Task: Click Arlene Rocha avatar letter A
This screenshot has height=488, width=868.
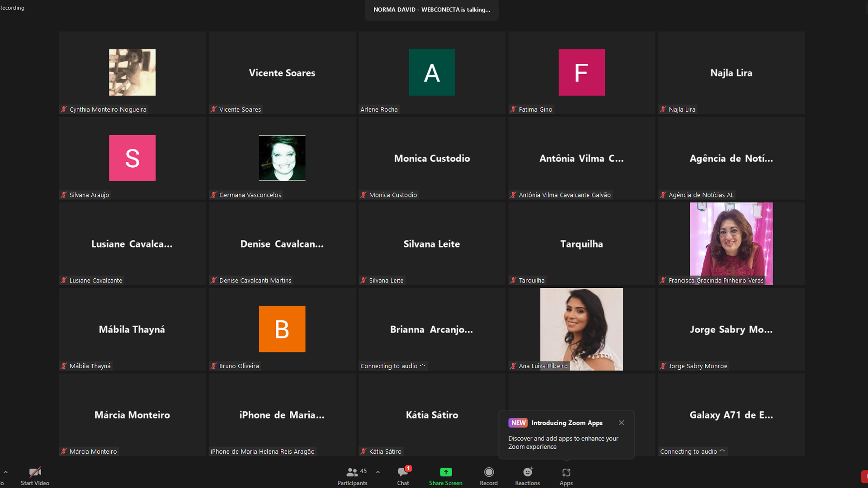Action: (x=432, y=72)
